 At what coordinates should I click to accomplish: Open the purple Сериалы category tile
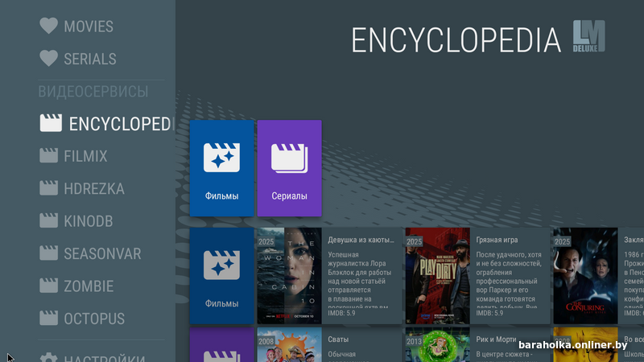290,168
